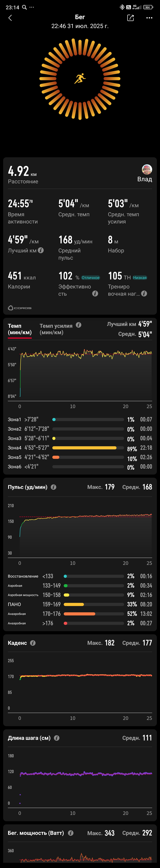
Task: Tap the share activity icon
Action: coord(130,18)
